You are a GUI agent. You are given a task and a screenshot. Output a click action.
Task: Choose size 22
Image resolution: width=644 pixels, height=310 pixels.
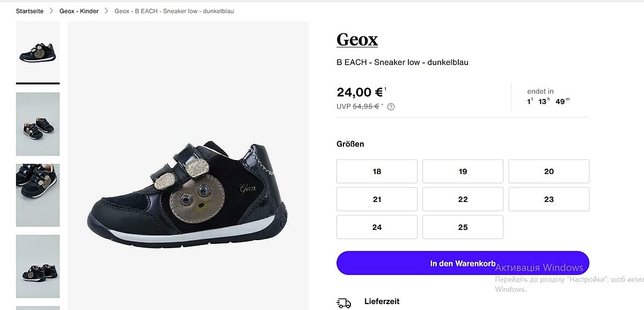point(463,199)
